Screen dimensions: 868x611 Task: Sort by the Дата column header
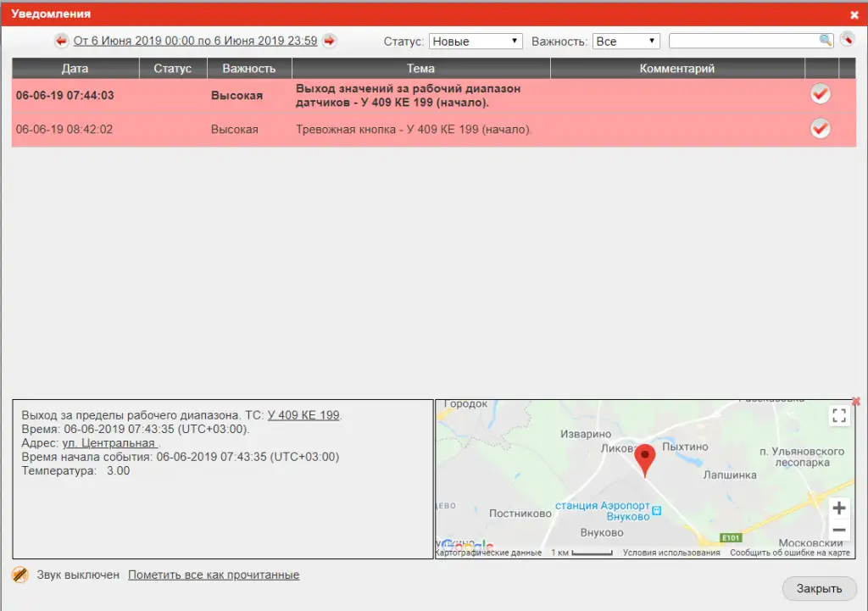point(75,69)
